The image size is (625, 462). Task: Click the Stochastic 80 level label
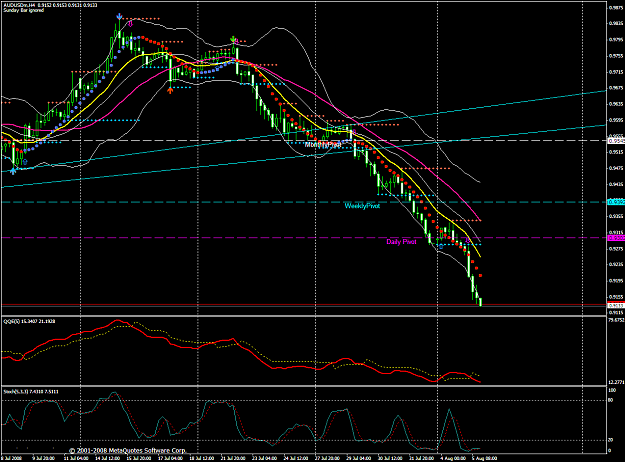click(611, 401)
